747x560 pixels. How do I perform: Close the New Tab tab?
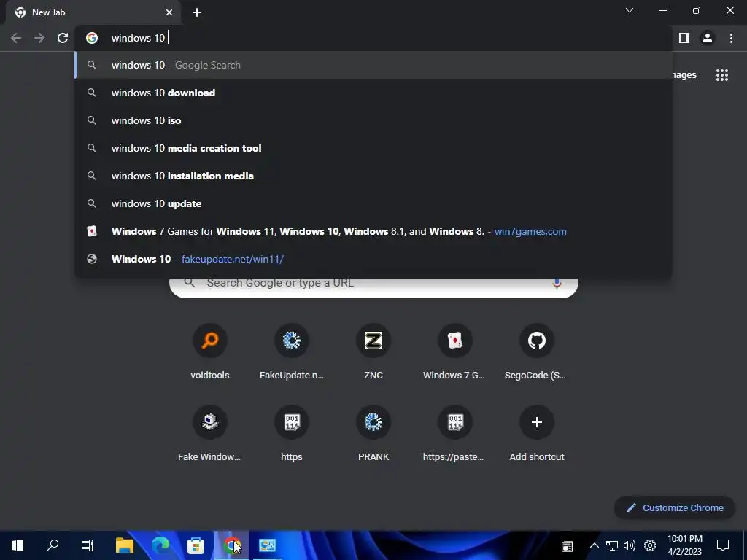click(x=169, y=12)
